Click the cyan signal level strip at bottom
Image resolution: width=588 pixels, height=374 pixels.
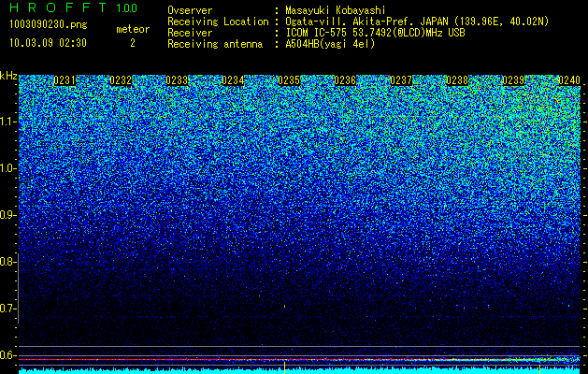(x=300, y=371)
